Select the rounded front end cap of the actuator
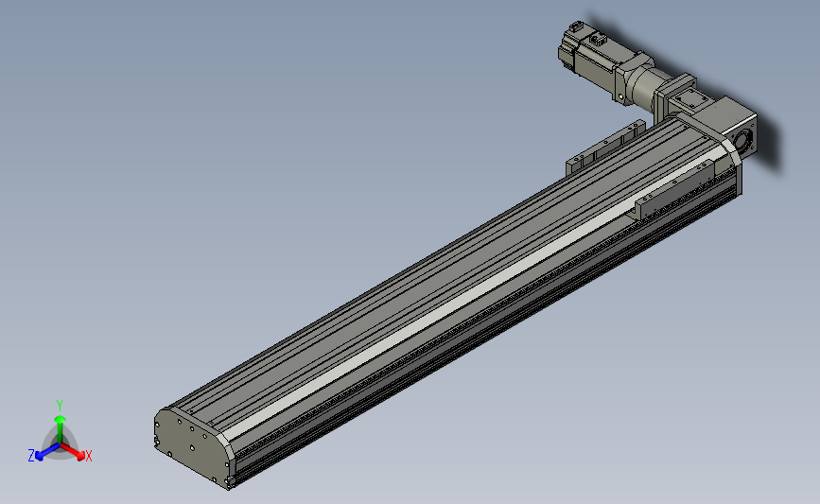This screenshot has height=504, width=820. [x=194, y=448]
